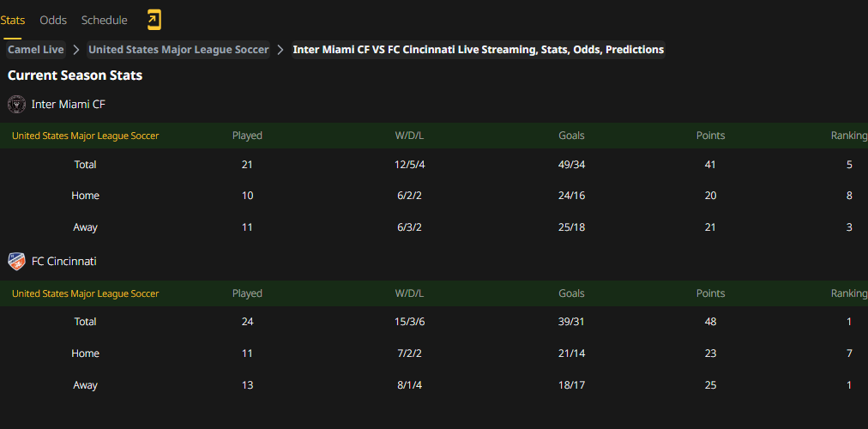Click Goals column header in Inter Miami table
This screenshot has height=429, width=868.
571,136
